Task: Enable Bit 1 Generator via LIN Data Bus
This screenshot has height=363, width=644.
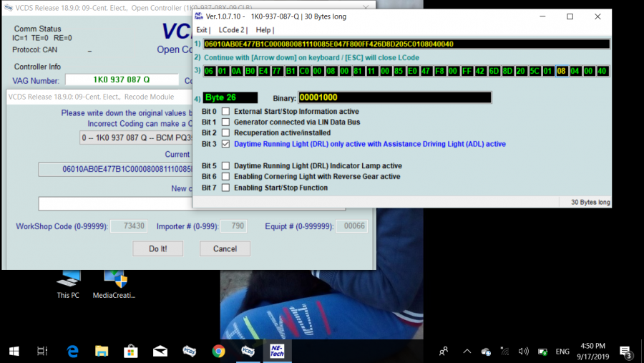Action: [225, 122]
